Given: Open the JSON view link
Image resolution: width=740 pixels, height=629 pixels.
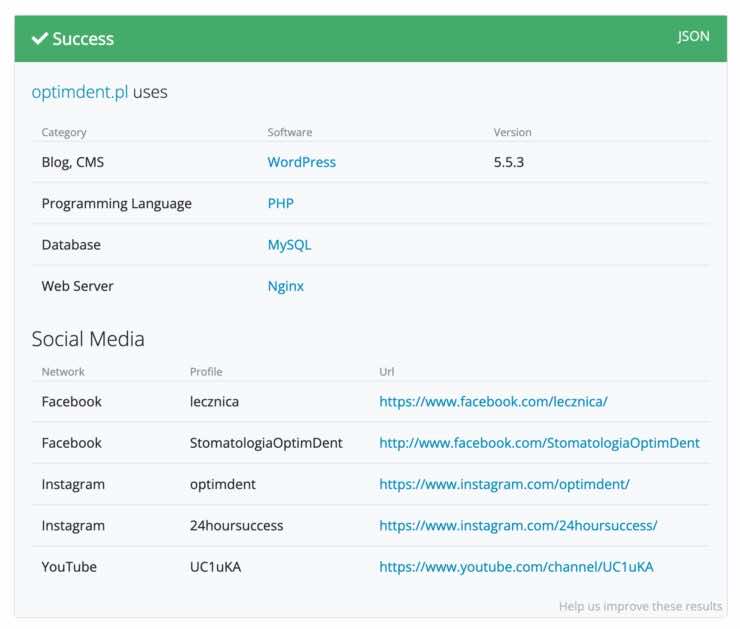Looking at the screenshot, I should pyautogui.click(x=693, y=37).
